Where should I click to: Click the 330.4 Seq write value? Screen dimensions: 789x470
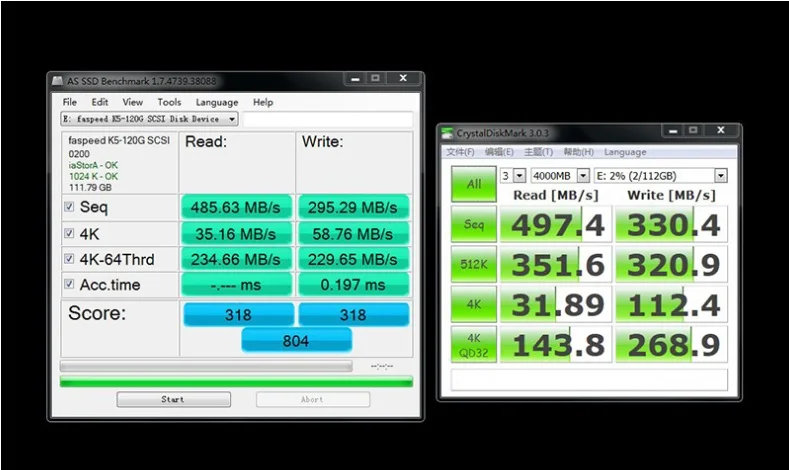pyautogui.click(x=672, y=224)
